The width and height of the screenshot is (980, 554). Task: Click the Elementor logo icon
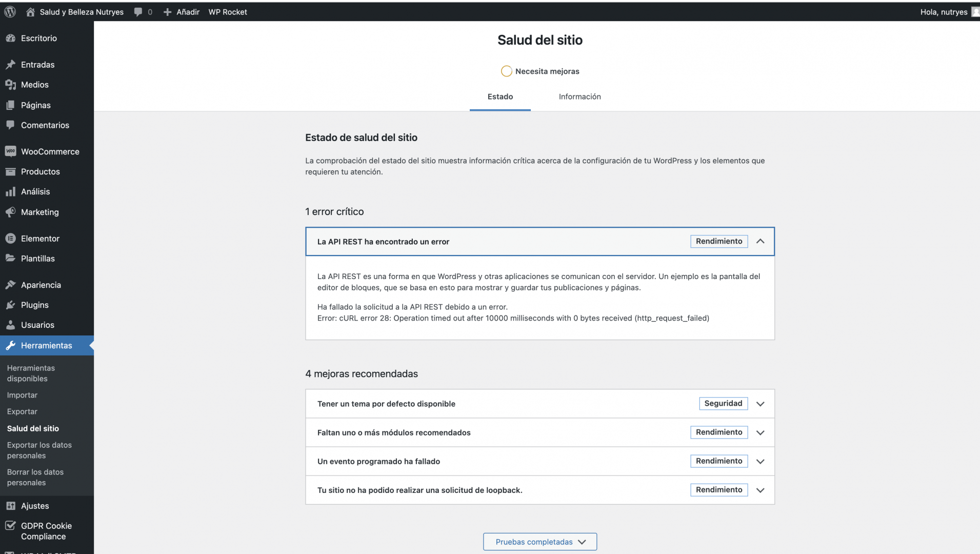pyautogui.click(x=10, y=239)
